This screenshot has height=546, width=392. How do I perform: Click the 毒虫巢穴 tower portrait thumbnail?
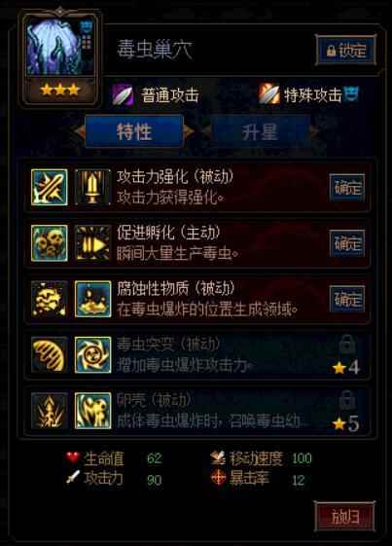coord(60,48)
